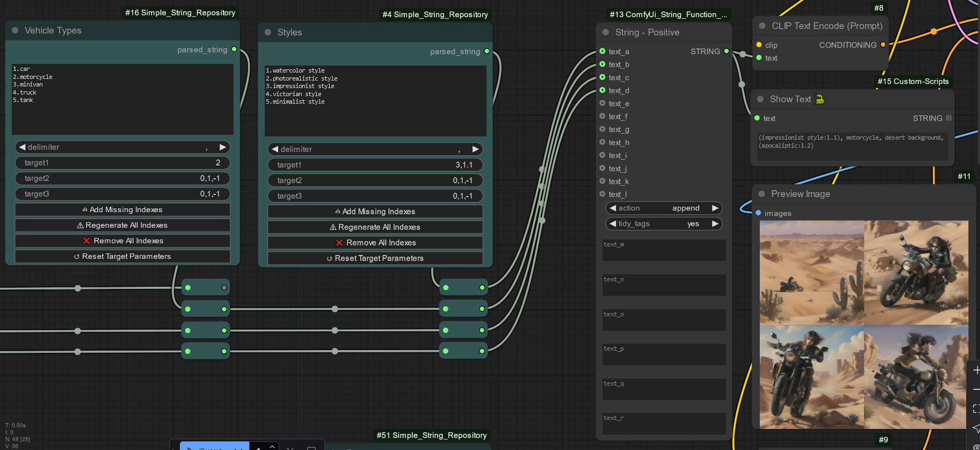Open the action dropdown showing append
This screenshot has width=980, height=450.
[x=664, y=208]
